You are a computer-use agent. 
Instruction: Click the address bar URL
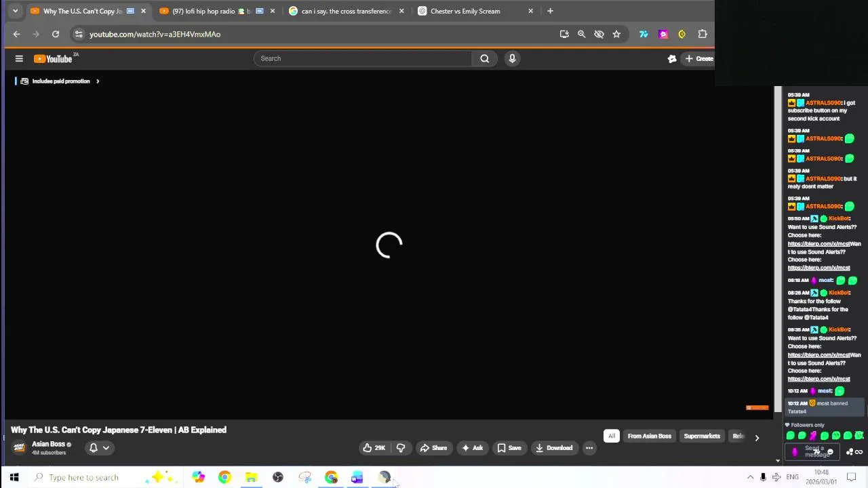(155, 34)
